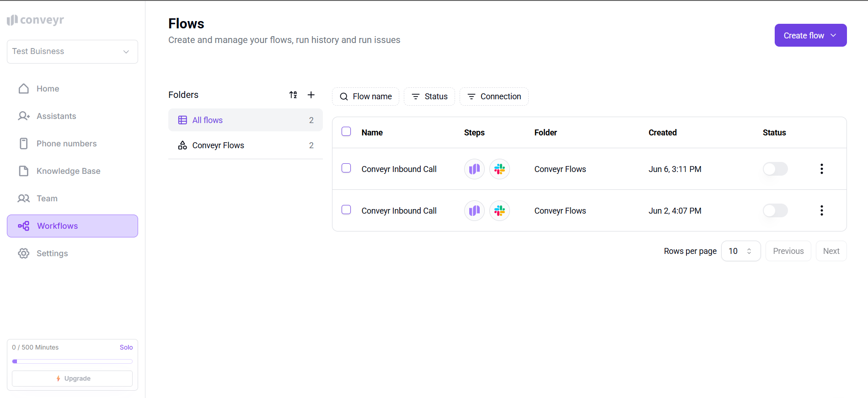Open the Create flow dropdown
Screen dimensions: 868x398
[x=810, y=35]
